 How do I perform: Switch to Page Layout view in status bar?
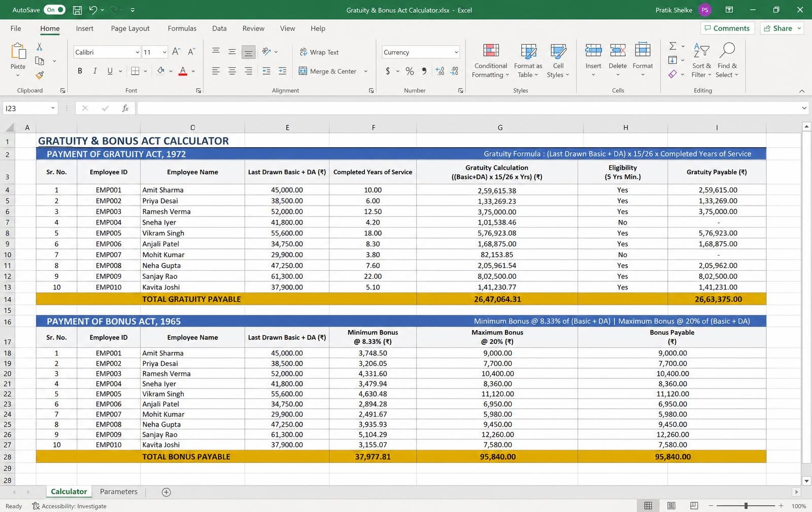(671, 506)
